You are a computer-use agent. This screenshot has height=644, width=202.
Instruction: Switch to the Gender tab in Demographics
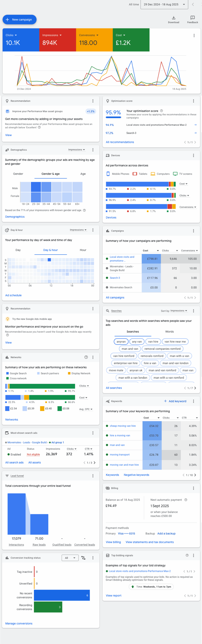[x=18, y=174]
